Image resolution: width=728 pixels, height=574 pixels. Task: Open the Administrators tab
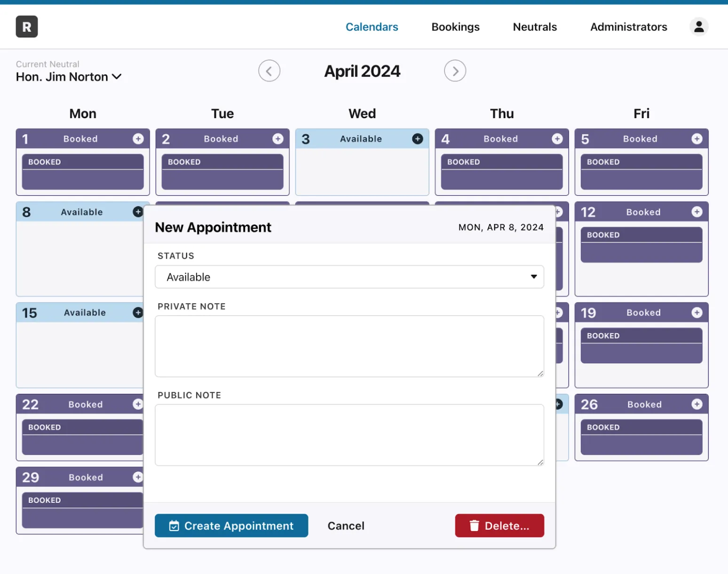click(x=628, y=27)
